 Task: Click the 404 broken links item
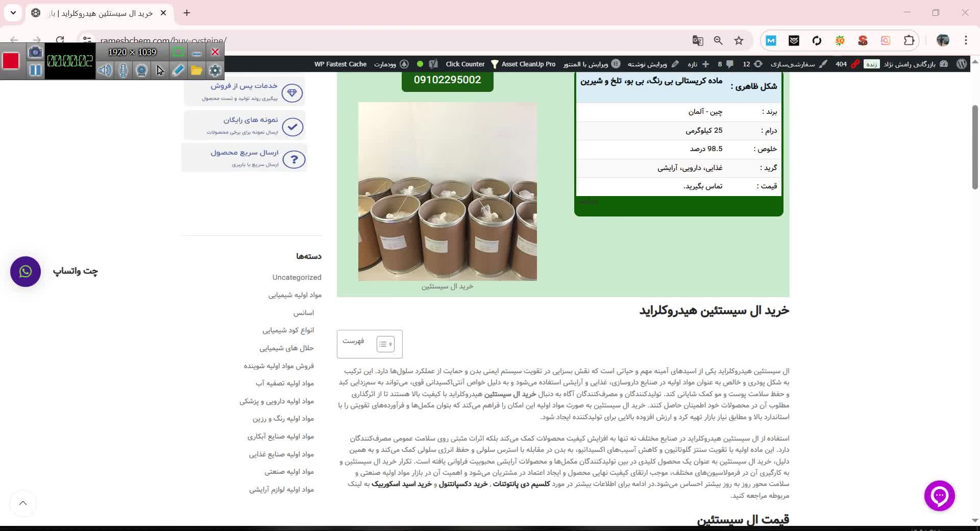click(846, 64)
